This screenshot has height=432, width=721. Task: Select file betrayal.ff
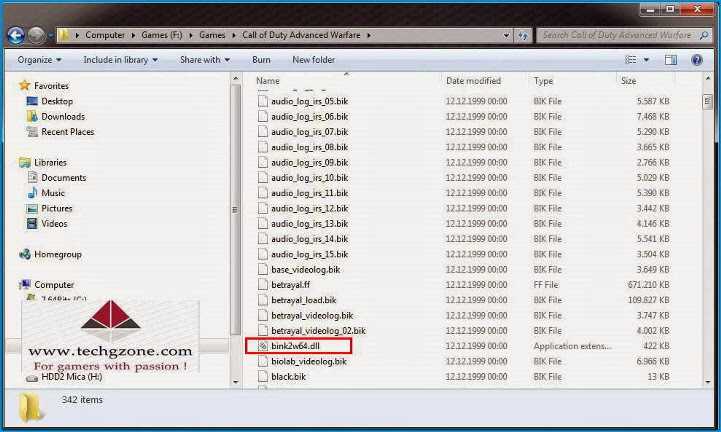tap(290, 285)
